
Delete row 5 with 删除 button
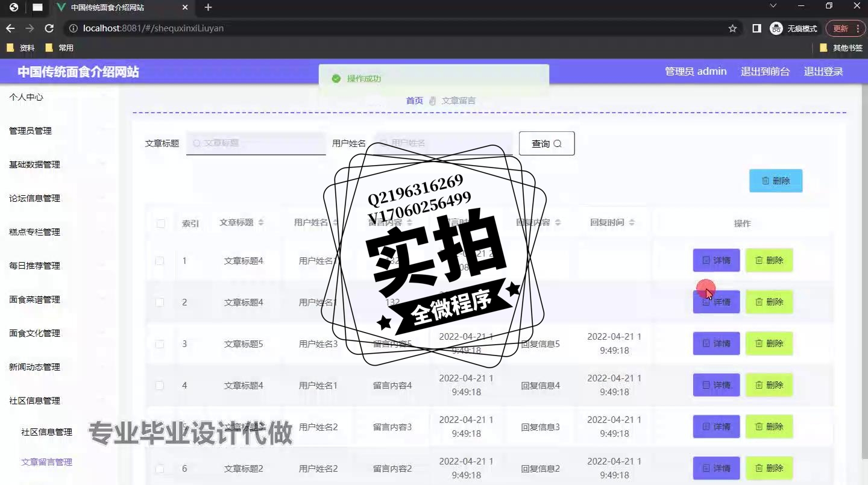click(769, 427)
